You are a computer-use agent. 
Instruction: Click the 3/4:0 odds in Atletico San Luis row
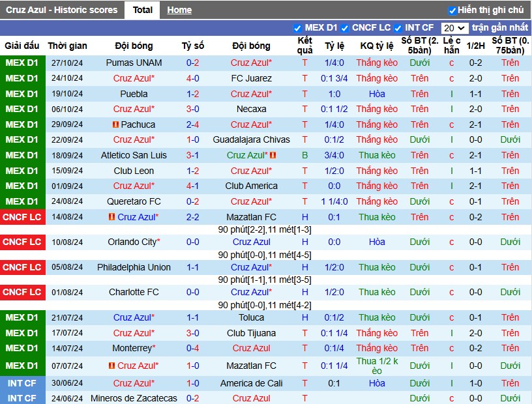click(x=334, y=155)
